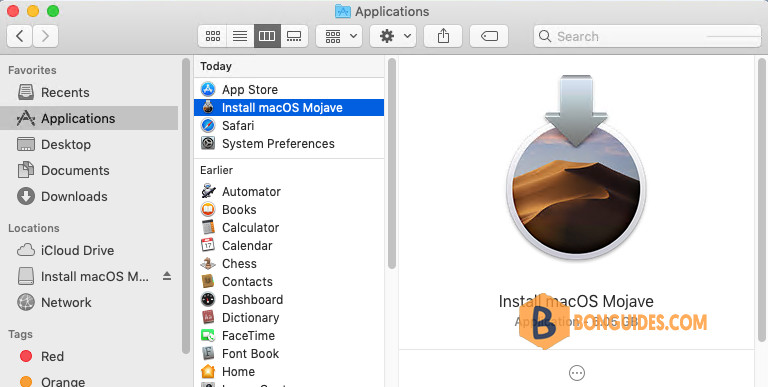Open iCloud Drive in the sidebar
Screen dimensions: 768x387
pyautogui.click(x=89, y=250)
